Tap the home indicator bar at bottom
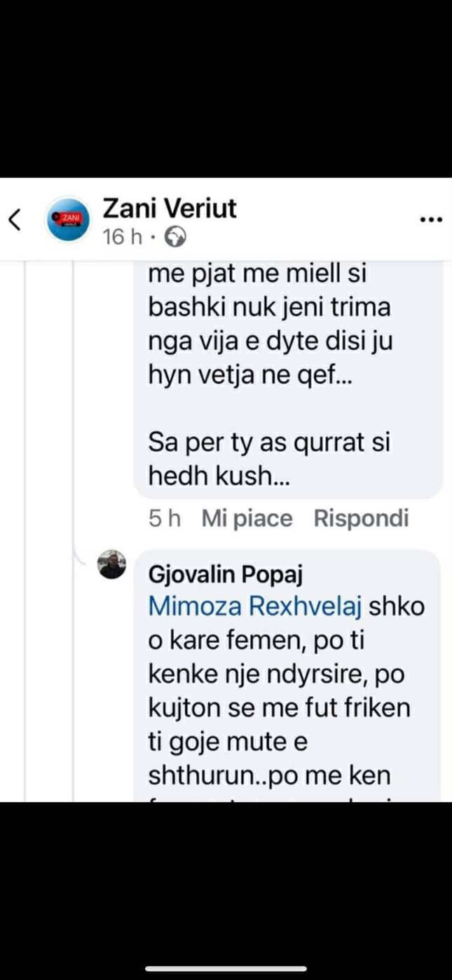 coord(226,969)
